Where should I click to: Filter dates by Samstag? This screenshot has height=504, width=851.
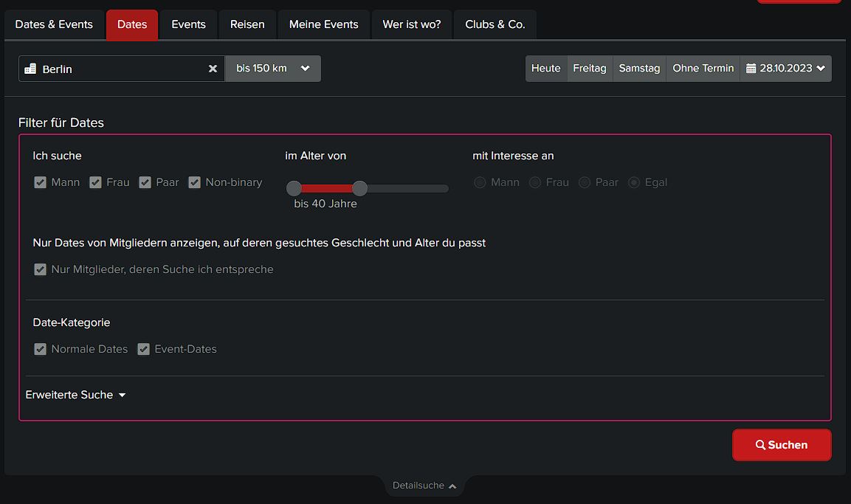click(639, 69)
